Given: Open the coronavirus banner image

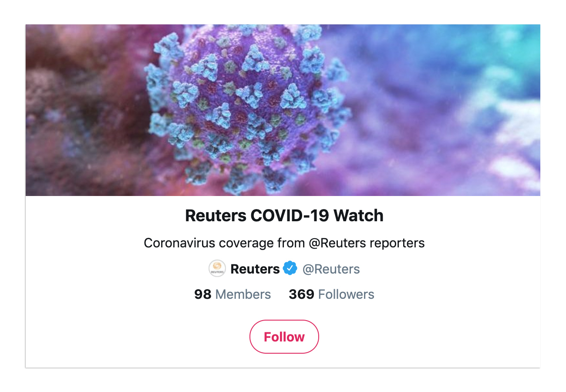Looking at the screenshot, I should pos(283,110).
